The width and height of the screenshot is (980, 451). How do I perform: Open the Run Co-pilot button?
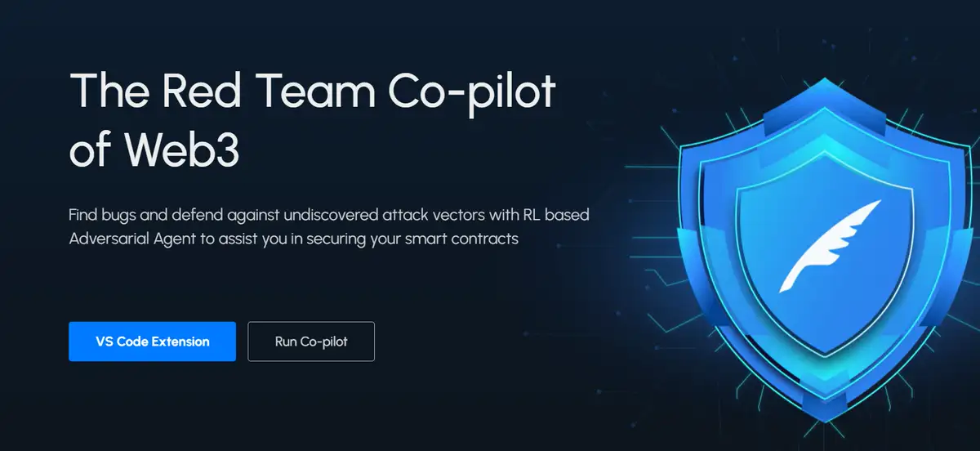(311, 342)
